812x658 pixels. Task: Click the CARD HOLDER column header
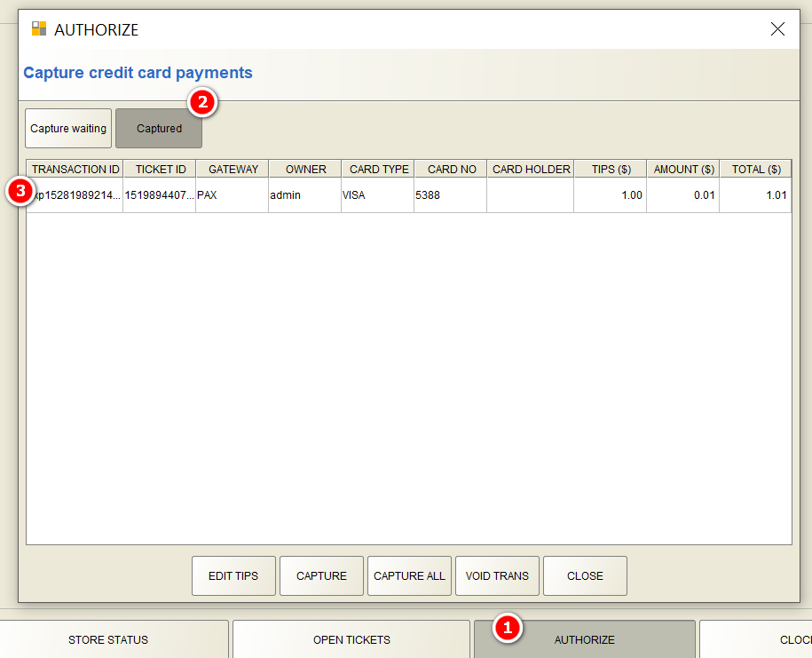pos(531,170)
